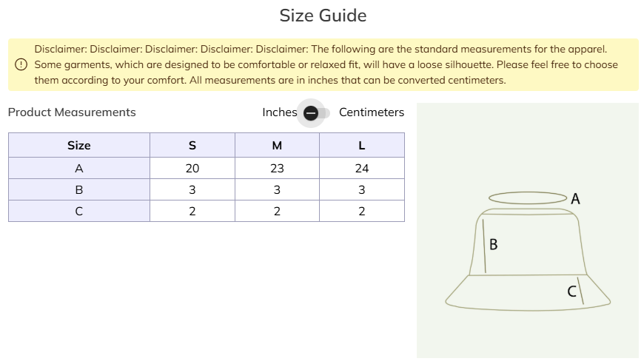The width and height of the screenshot is (644, 364).
Task: Select the 'Inches' unit label
Action: coord(279,112)
